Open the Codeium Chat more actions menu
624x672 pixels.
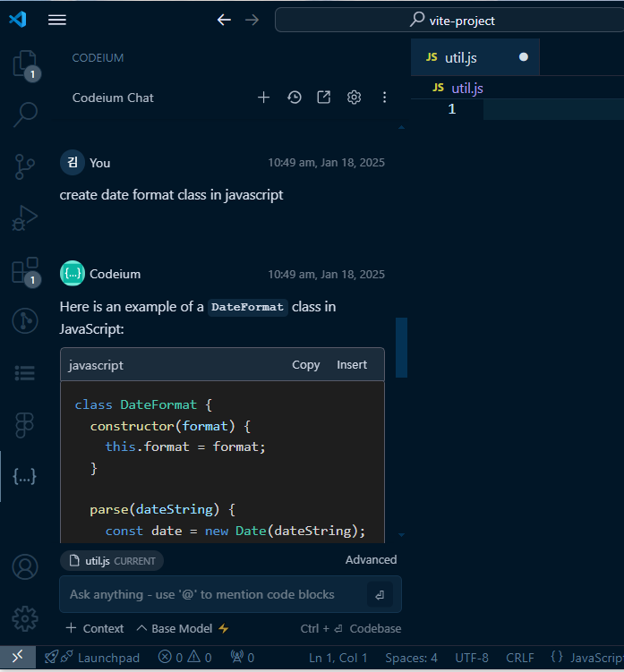(384, 98)
